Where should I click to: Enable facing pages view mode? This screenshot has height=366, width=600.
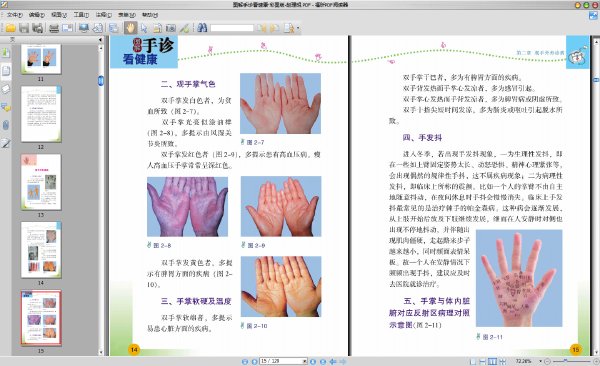click(492, 361)
